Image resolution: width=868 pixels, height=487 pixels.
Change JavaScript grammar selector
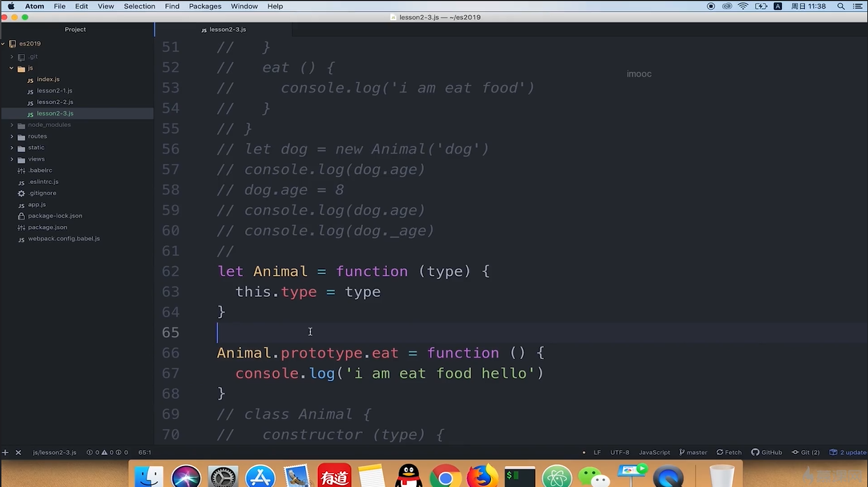[x=654, y=452]
